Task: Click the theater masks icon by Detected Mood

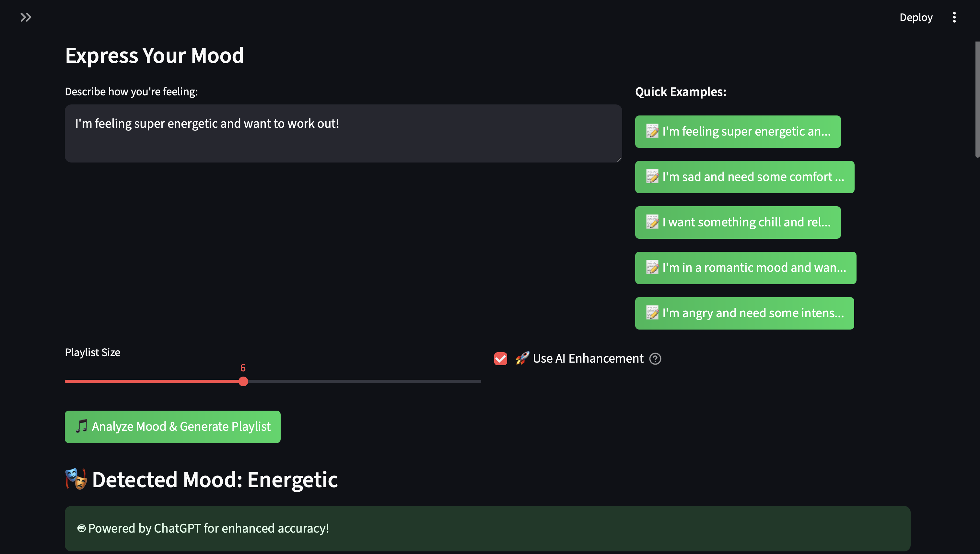Action: coord(76,479)
